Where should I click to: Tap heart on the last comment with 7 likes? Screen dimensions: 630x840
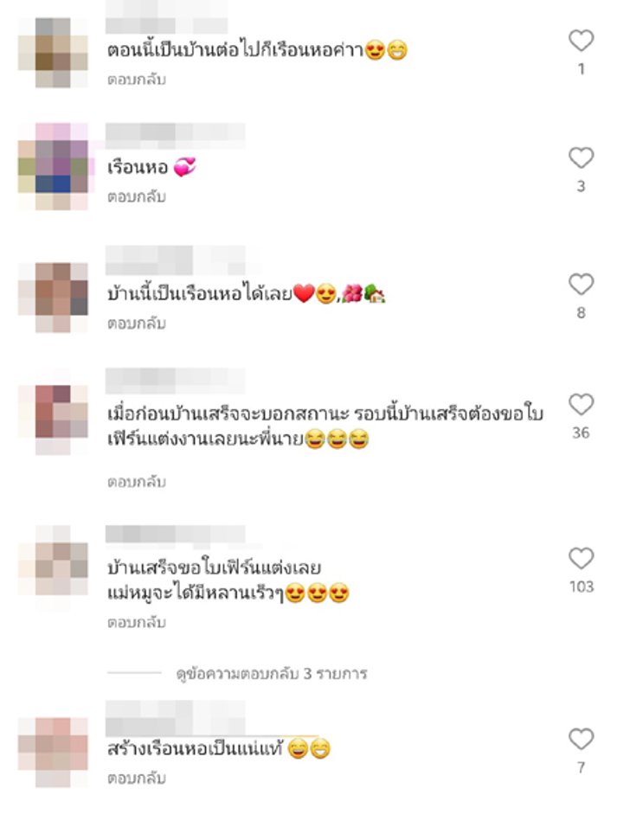coord(582,740)
